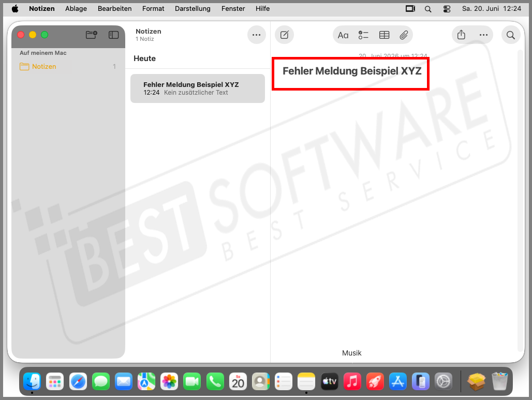Click the note editor vertical scrollbar
This screenshot has width=532, height=400.
(520, 200)
